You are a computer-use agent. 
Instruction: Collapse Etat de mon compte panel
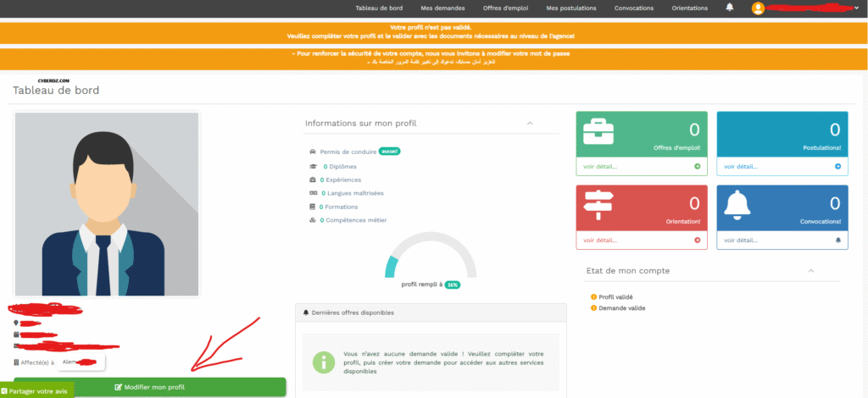tap(811, 271)
